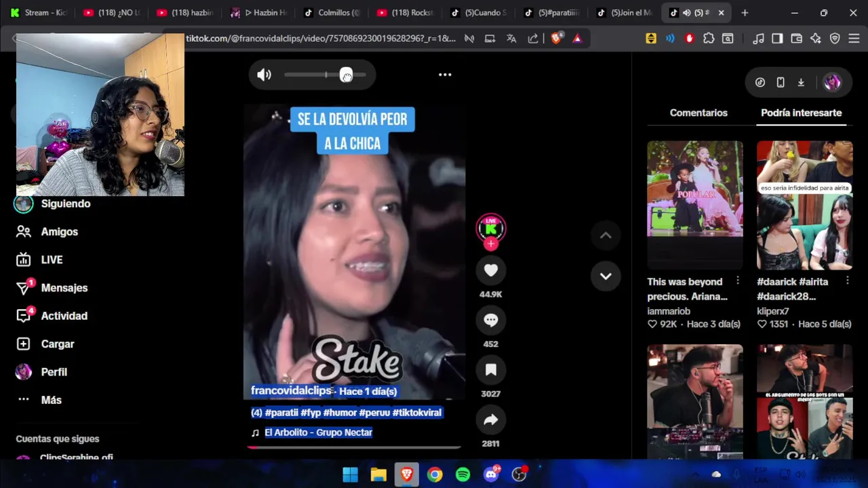Screen dimensions: 868x488
Task: Open the TikTok coins icon in top bar
Action: pyautogui.click(x=760, y=82)
